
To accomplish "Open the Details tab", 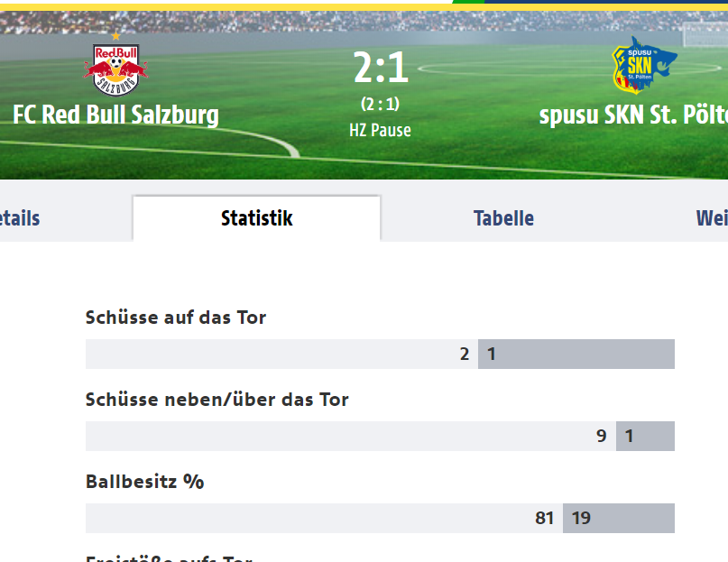I will click(x=20, y=218).
